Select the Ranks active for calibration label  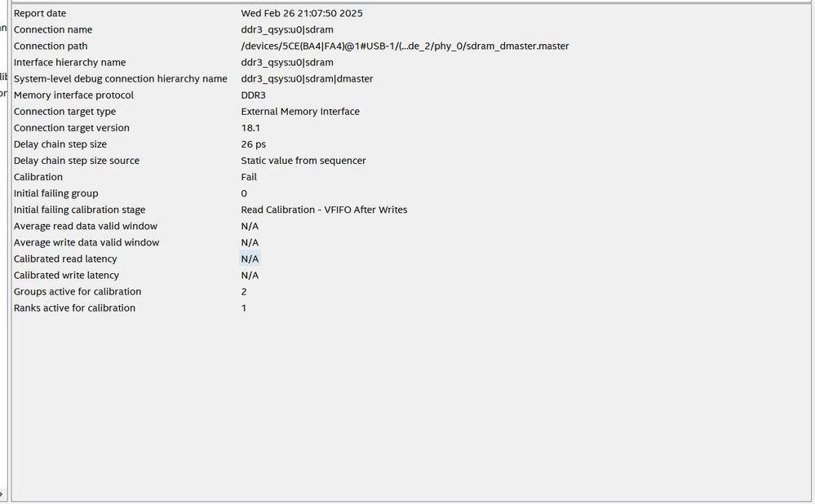(x=74, y=307)
